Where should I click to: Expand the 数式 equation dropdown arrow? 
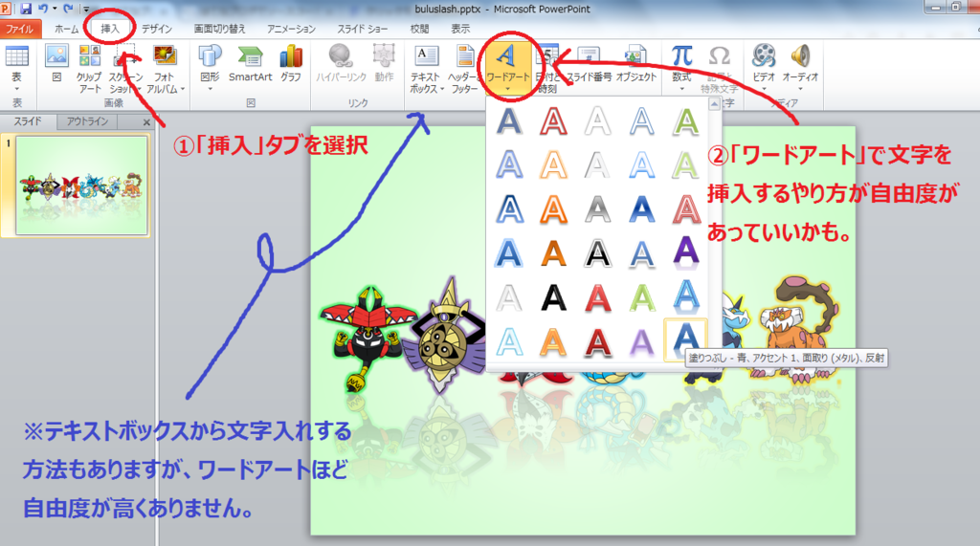pos(681,89)
